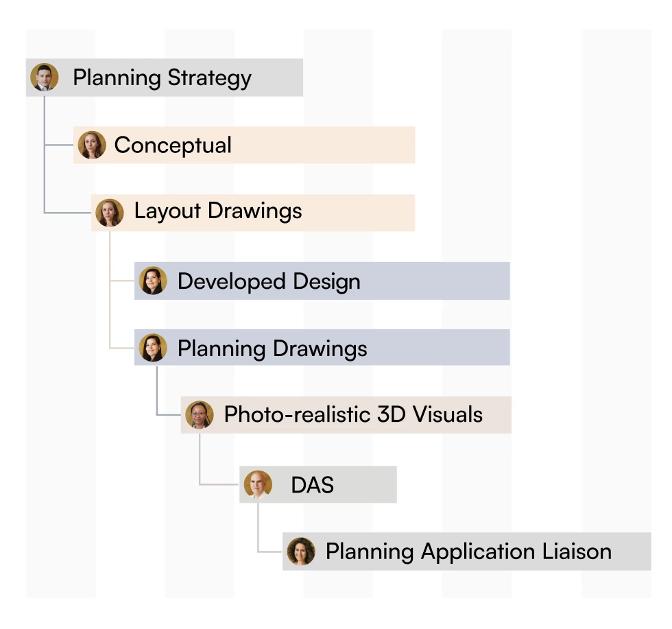Select the Developed Design task label
This screenshot has width=672, height=629.
tap(269, 282)
